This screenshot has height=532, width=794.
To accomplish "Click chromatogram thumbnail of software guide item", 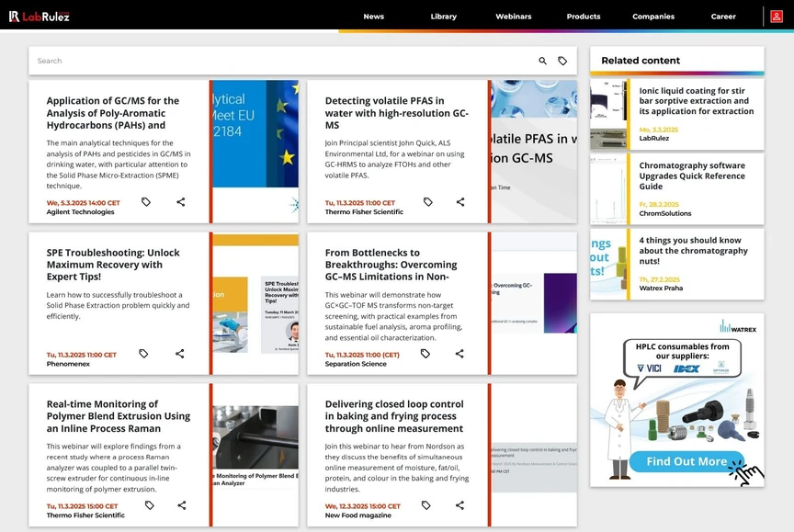I will coord(608,189).
